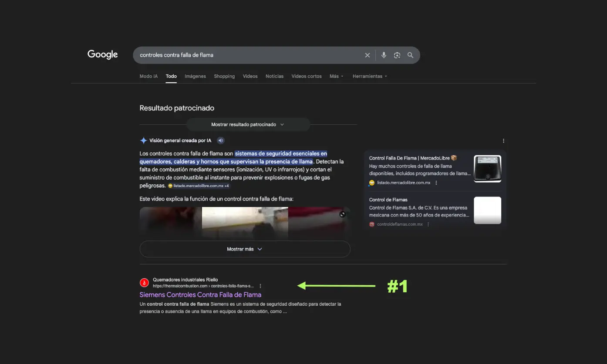Image resolution: width=607 pixels, height=364 pixels.
Task: Clear the search query with the X icon
Action: point(368,55)
